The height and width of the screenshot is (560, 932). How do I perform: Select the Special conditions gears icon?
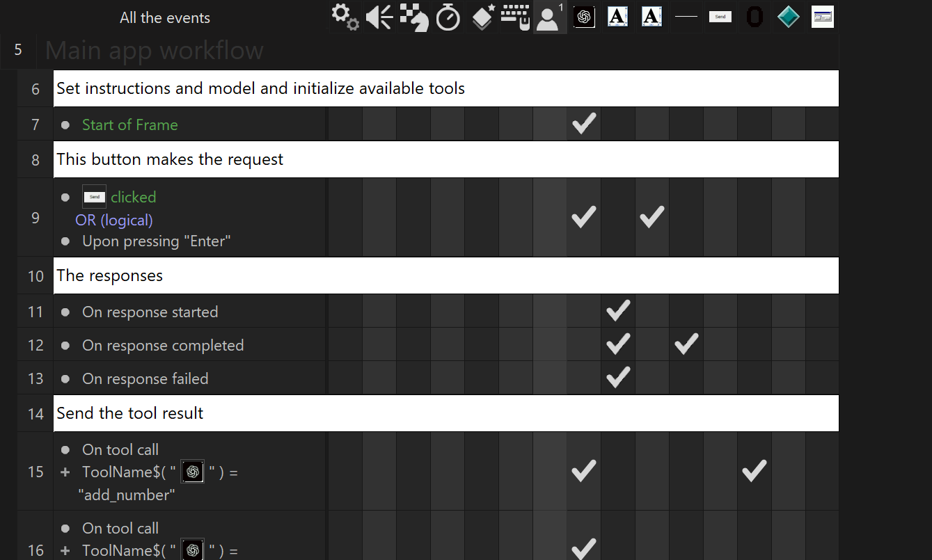tap(345, 17)
